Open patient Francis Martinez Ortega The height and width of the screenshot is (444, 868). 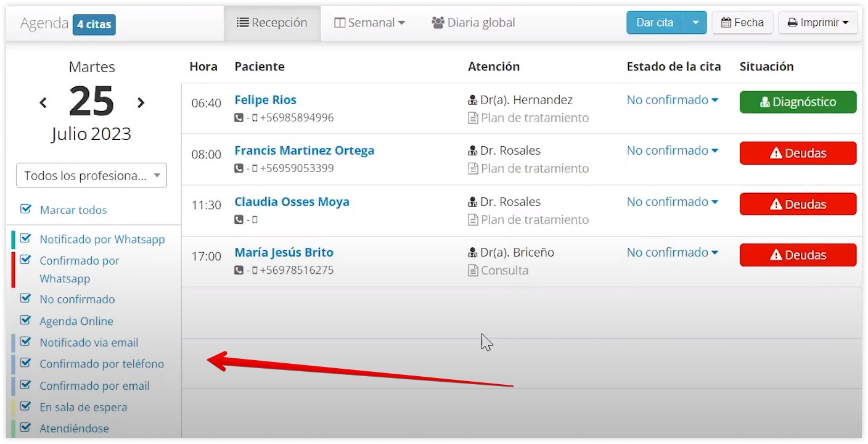[x=304, y=150]
